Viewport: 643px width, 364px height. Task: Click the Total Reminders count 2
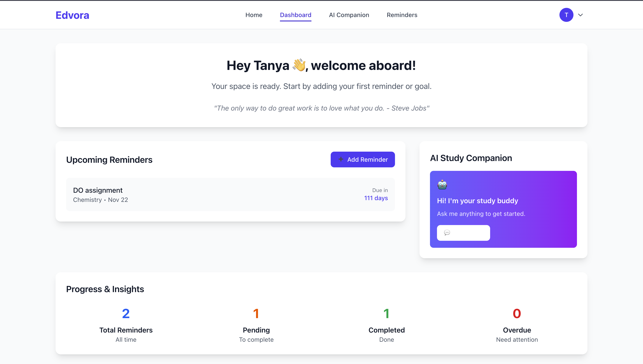[x=126, y=314]
